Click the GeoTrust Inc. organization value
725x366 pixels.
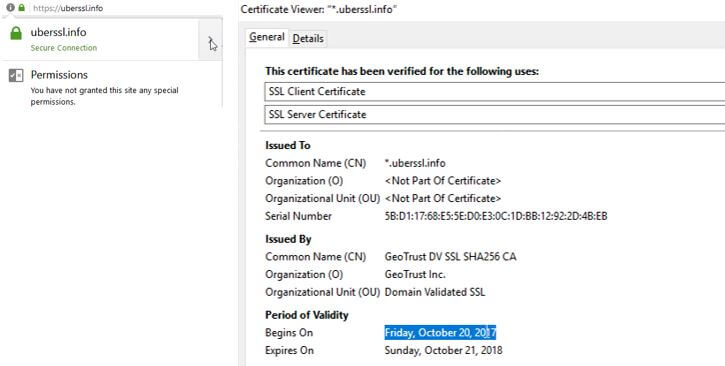415,274
